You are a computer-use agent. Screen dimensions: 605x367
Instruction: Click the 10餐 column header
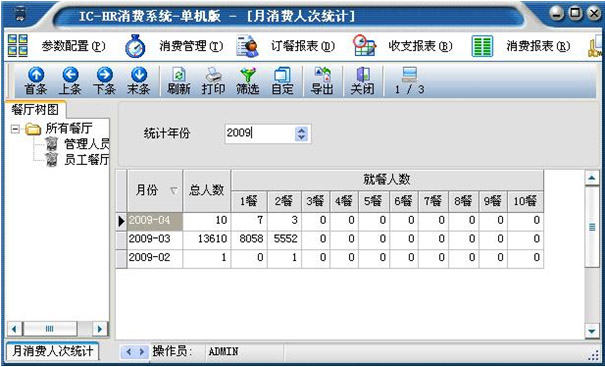click(526, 201)
